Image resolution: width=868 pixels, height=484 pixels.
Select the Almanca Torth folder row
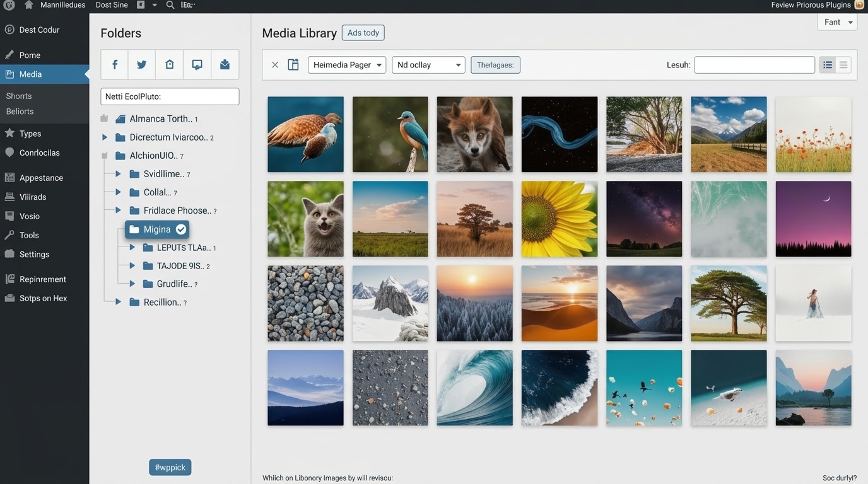(156, 118)
